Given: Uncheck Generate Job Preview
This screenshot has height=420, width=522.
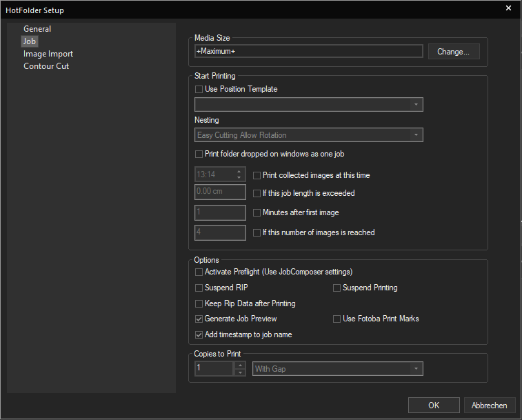Looking at the screenshot, I should click(x=199, y=319).
